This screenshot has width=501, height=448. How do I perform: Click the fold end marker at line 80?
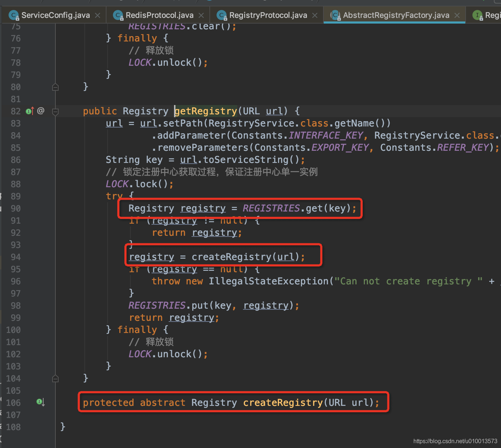[55, 87]
